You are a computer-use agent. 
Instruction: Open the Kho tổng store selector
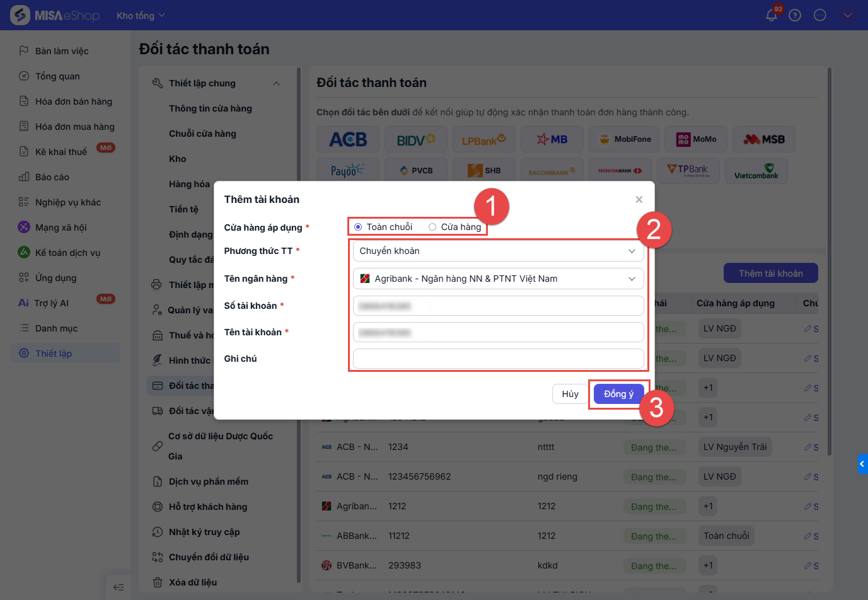click(x=141, y=15)
